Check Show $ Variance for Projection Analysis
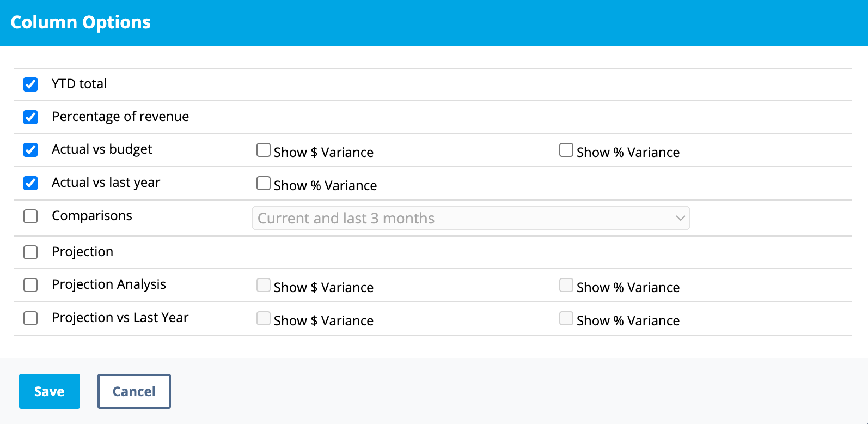The width and height of the screenshot is (868, 424). pos(264,285)
